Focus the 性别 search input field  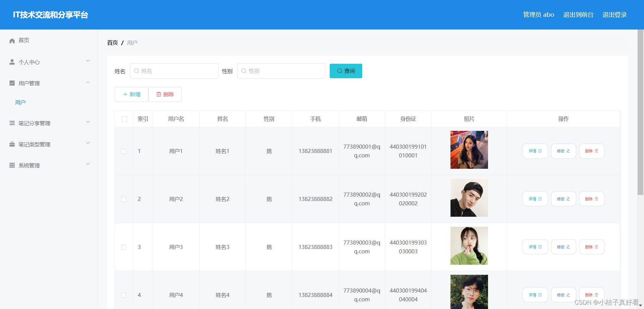(281, 71)
